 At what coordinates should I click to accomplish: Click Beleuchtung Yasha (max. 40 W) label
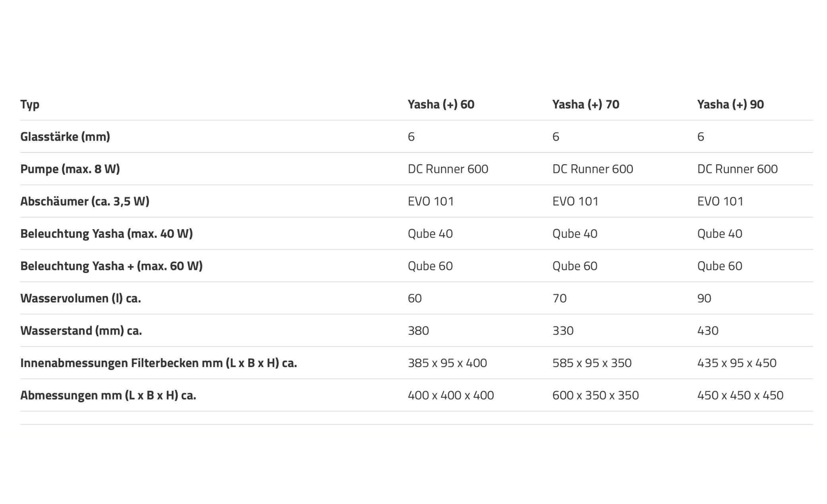[x=107, y=234]
